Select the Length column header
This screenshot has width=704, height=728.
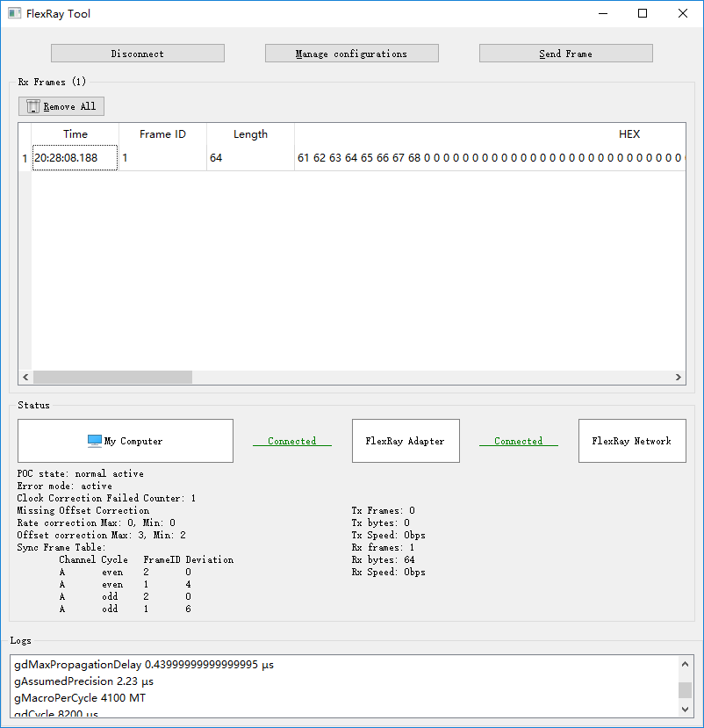250,134
